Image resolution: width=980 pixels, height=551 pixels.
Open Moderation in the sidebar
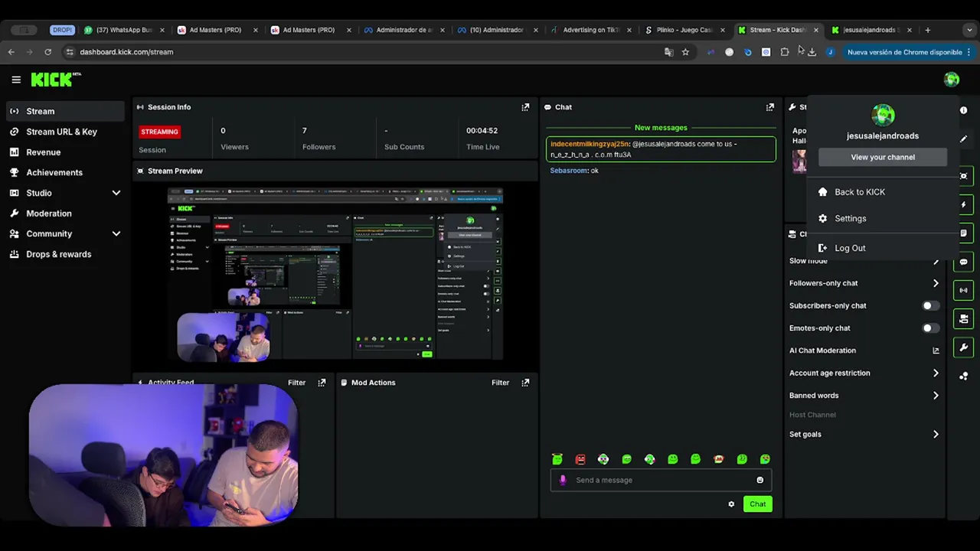click(65, 214)
